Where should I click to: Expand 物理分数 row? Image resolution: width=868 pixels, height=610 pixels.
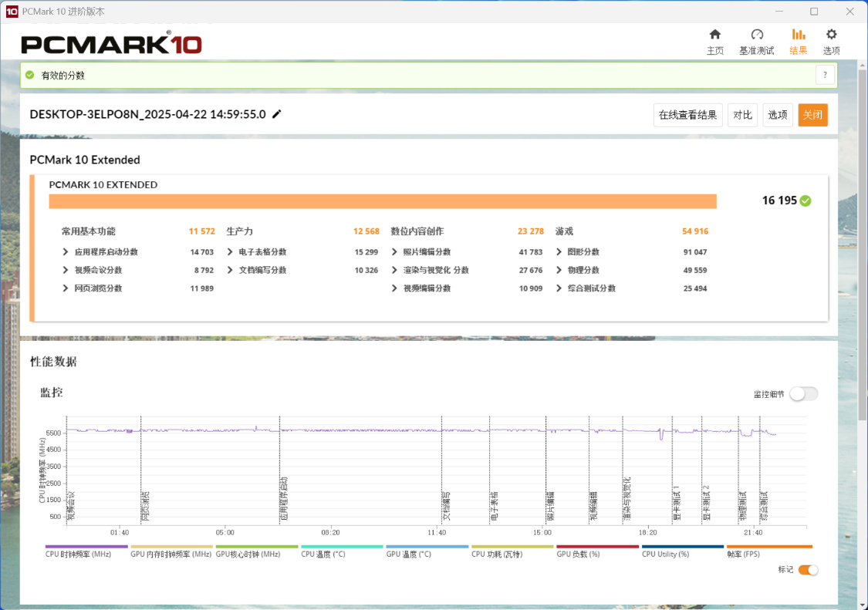559,270
